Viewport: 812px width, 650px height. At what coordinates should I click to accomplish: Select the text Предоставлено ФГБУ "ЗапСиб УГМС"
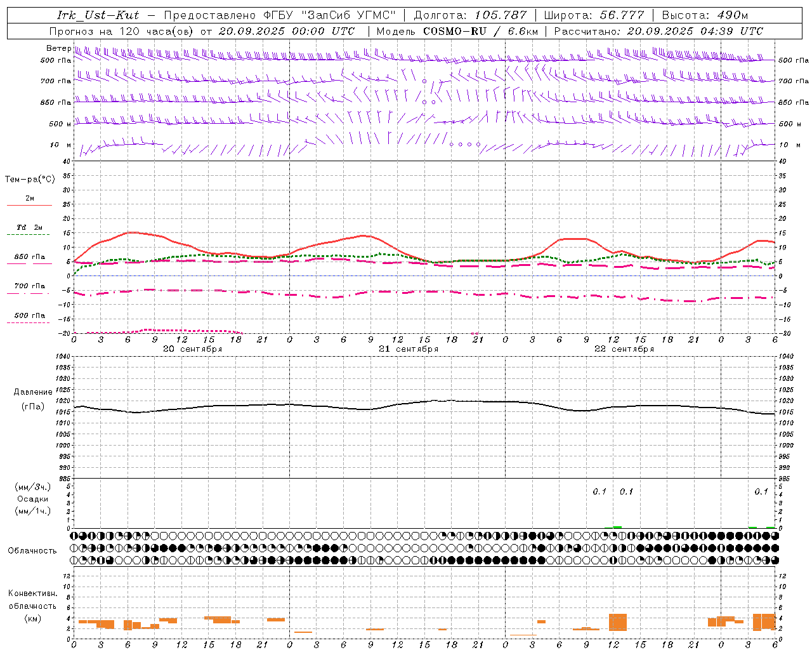[x=280, y=15]
